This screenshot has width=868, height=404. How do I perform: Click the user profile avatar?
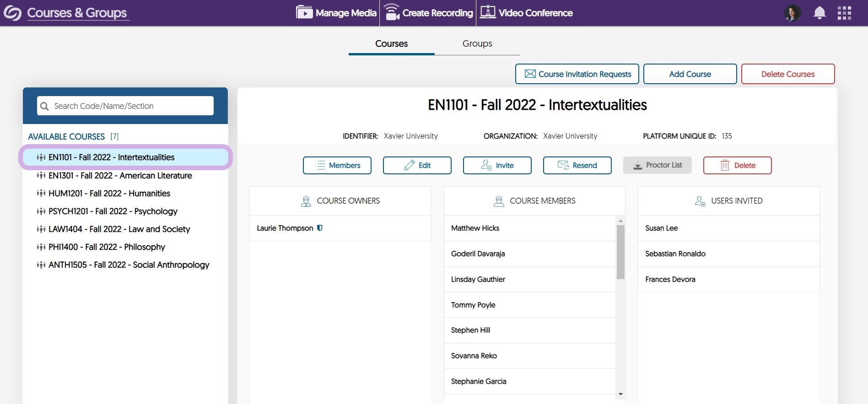coord(793,13)
